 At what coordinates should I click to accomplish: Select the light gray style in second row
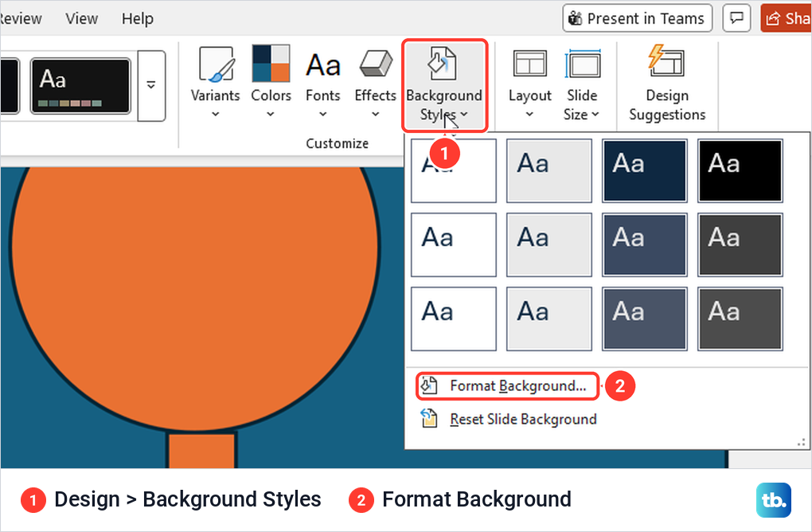(549, 244)
